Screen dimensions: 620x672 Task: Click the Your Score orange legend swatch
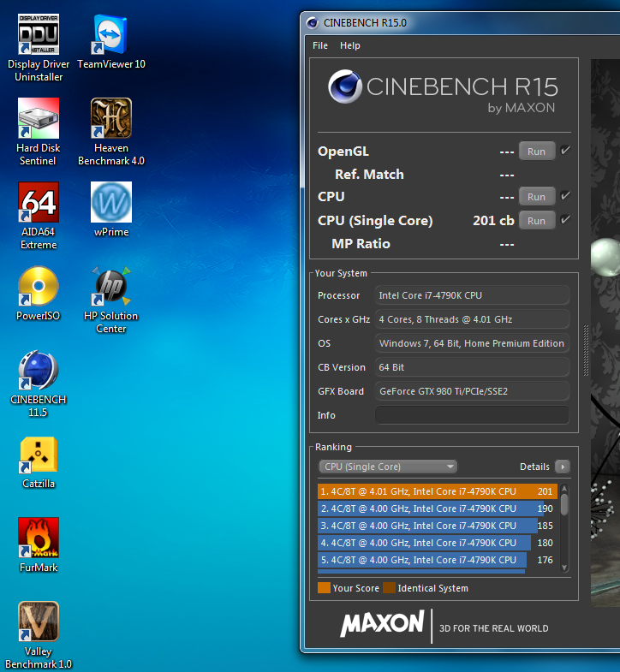coord(324,588)
